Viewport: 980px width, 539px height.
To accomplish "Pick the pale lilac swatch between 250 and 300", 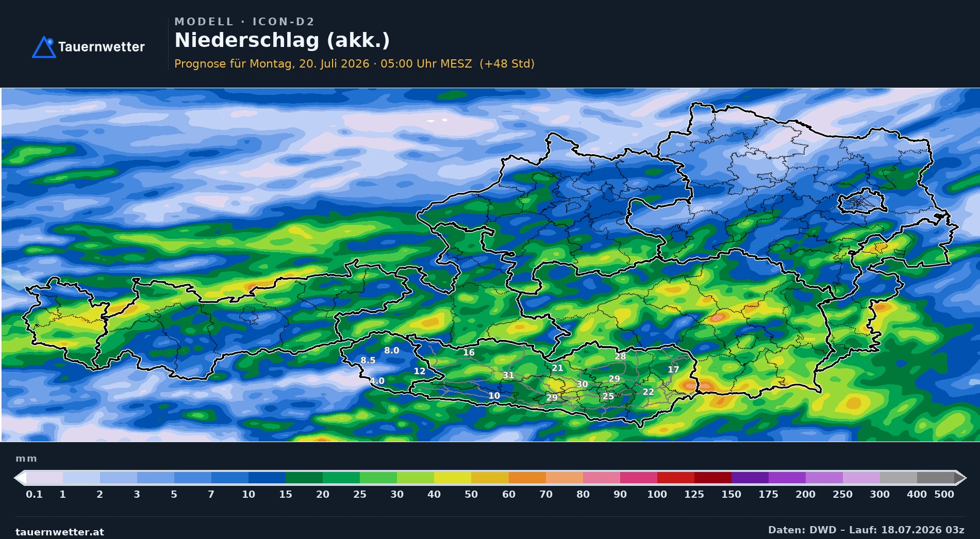I will 861,478.
